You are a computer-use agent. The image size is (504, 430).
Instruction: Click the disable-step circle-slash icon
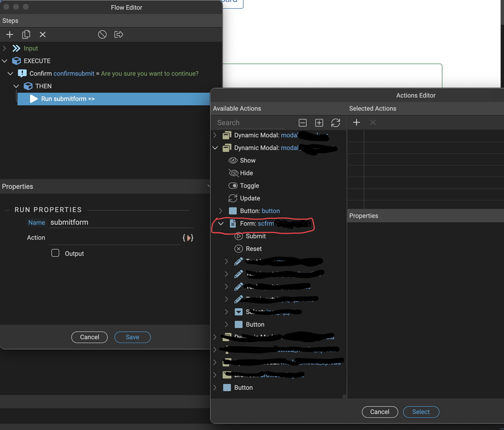(102, 34)
